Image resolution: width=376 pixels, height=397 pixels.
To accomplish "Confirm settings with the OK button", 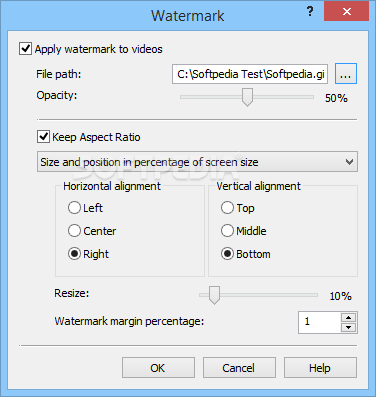I will point(158,368).
